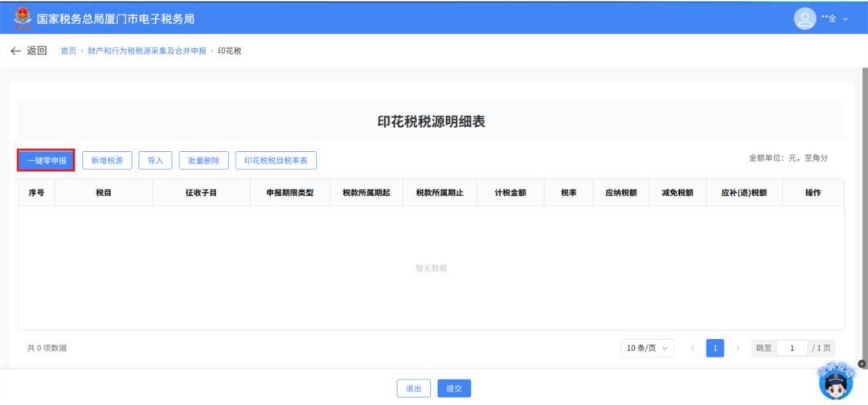The height and width of the screenshot is (405, 868).
Task: Click the 应补(退)税额 column header
Action: click(744, 193)
